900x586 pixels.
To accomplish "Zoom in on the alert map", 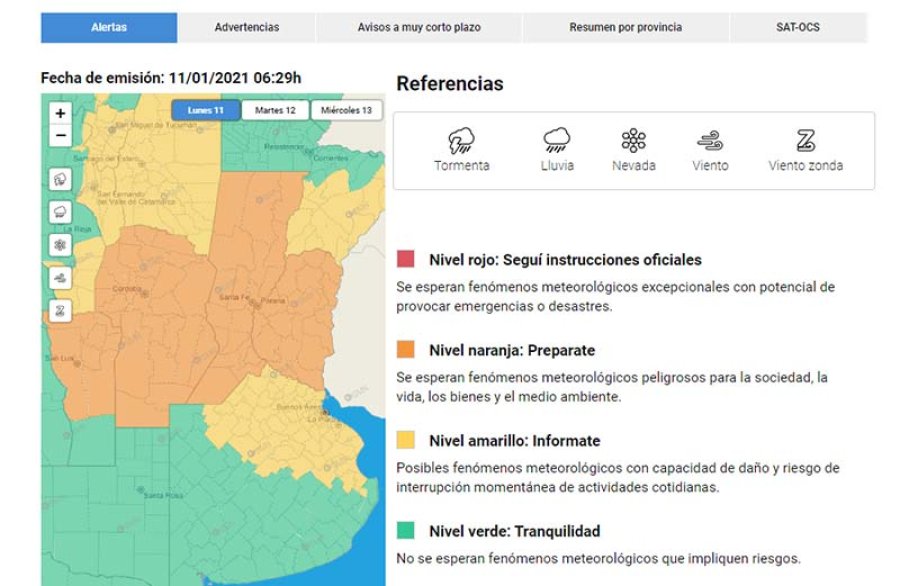I will [x=60, y=114].
